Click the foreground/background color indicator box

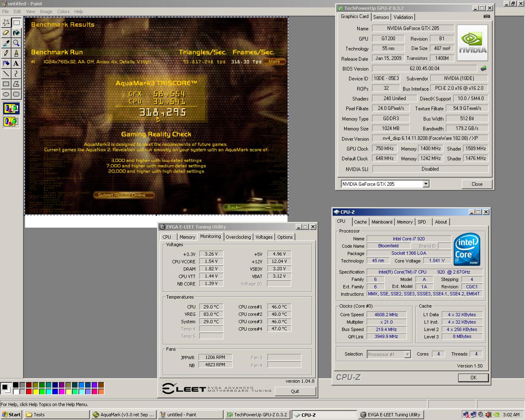tap(6, 388)
